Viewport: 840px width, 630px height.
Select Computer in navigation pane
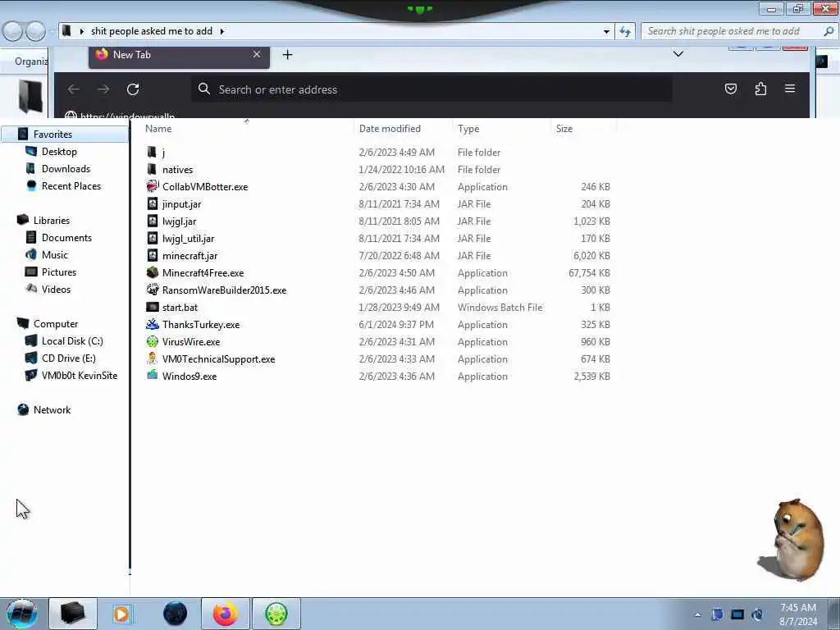56,323
